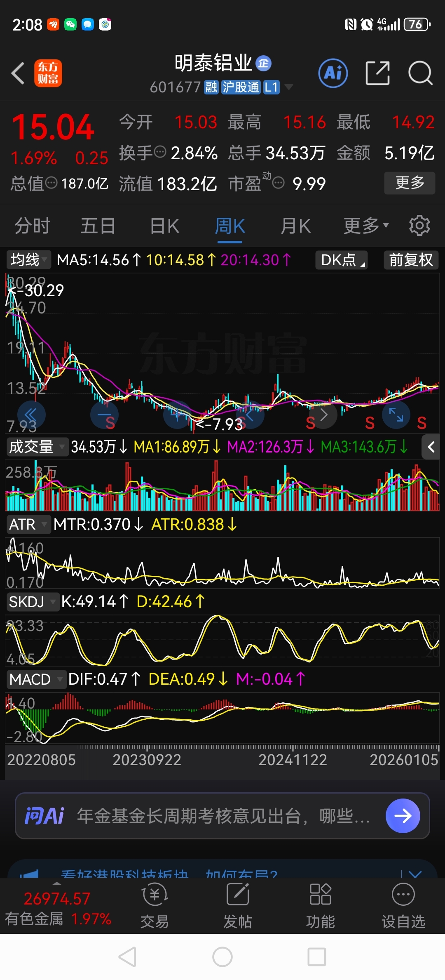This screenshot has height=980, width=445.
Task: Select the 周K tab
Action: click(230, 226)
